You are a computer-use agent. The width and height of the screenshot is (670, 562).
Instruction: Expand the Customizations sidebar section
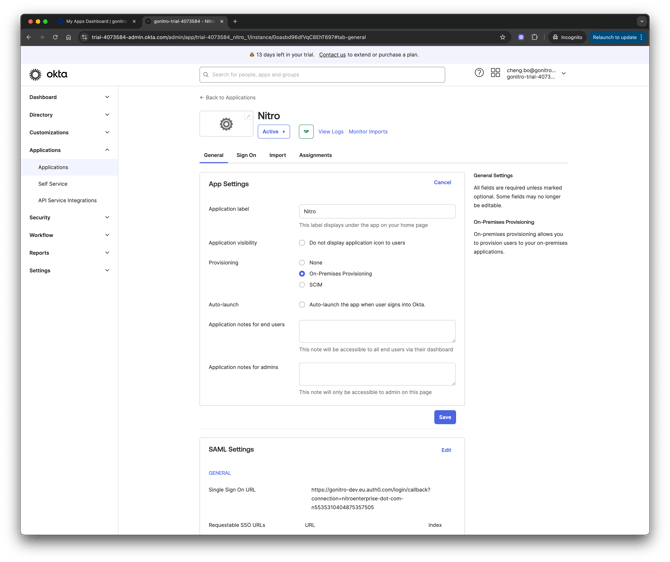coord(69,132)
